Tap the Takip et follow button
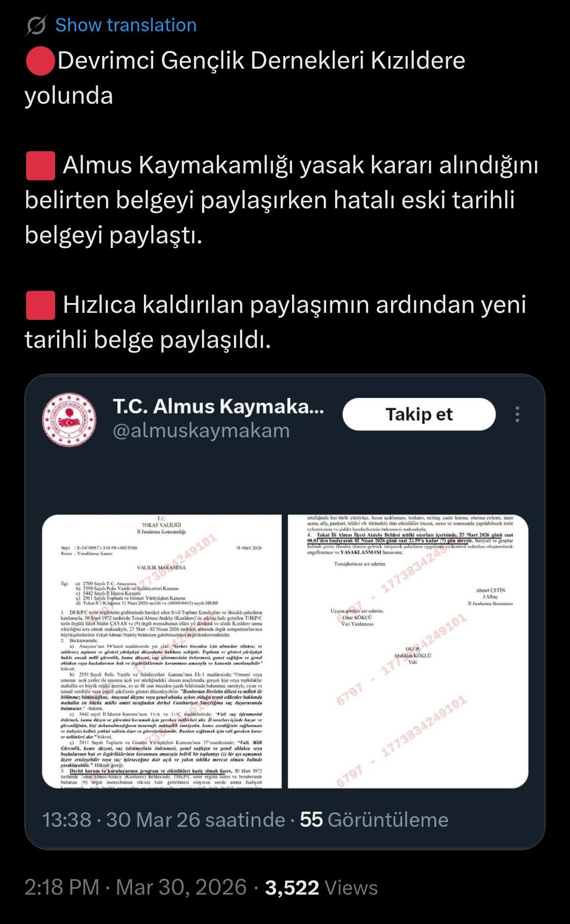570x924 pixels. pos(419,414)
